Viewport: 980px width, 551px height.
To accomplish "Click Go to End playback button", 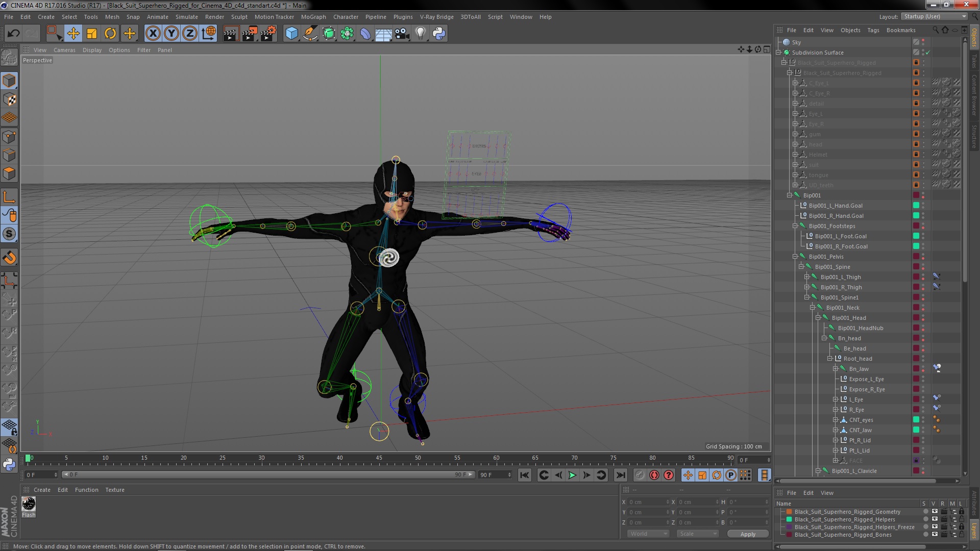I will pyautogui.click(x=620, y=475).
